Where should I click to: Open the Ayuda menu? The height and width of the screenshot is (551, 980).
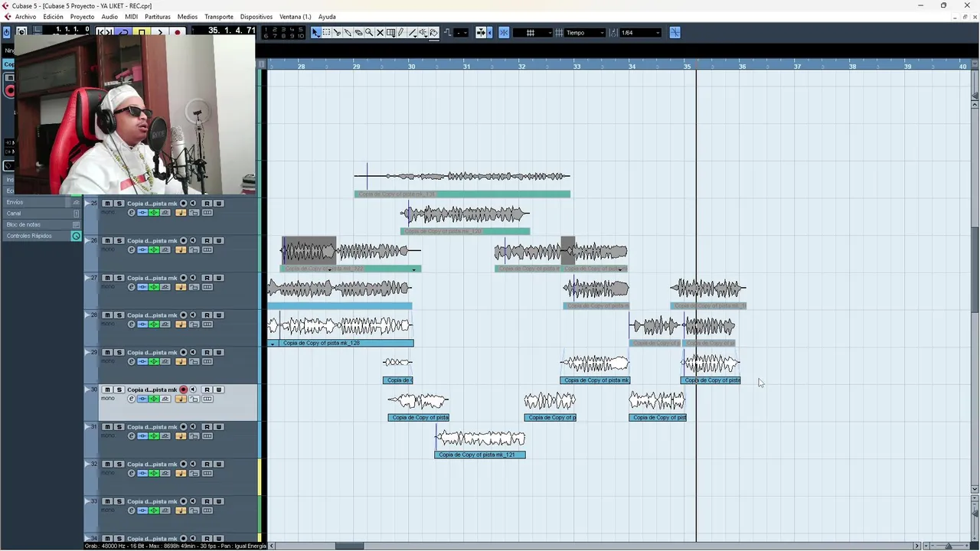point(327,17)
